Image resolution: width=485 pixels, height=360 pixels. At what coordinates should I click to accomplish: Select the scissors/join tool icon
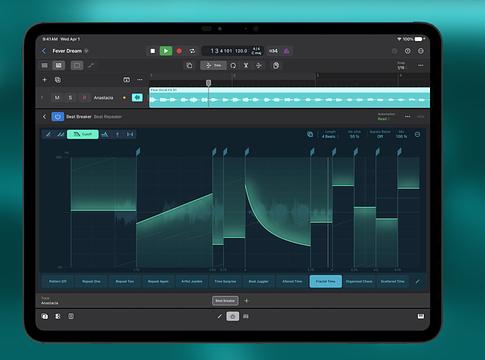(259, 65)
